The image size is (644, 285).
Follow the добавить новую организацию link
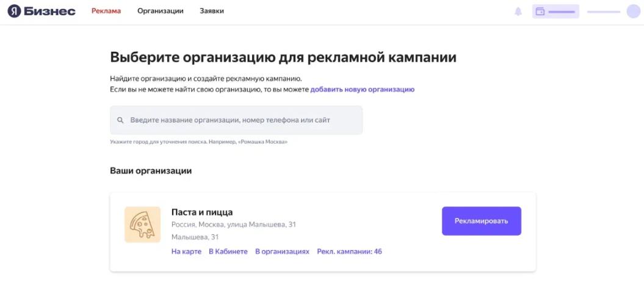pyautogui.click(x=362, y=89)
